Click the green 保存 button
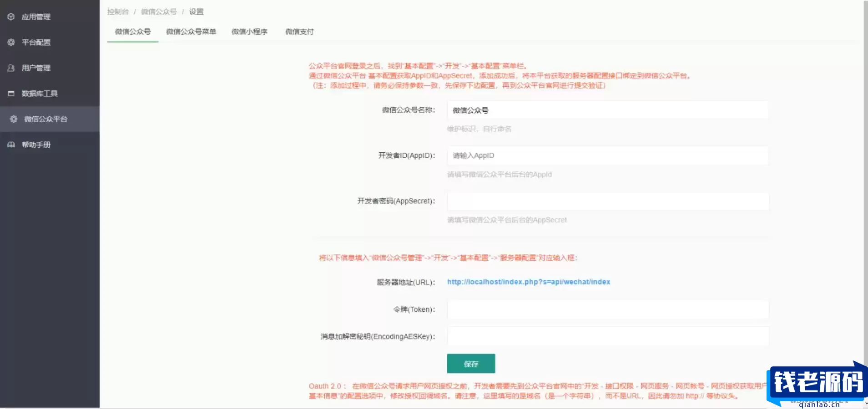Image resolution: width=868 pixels, height=409 pixels. 471,364
